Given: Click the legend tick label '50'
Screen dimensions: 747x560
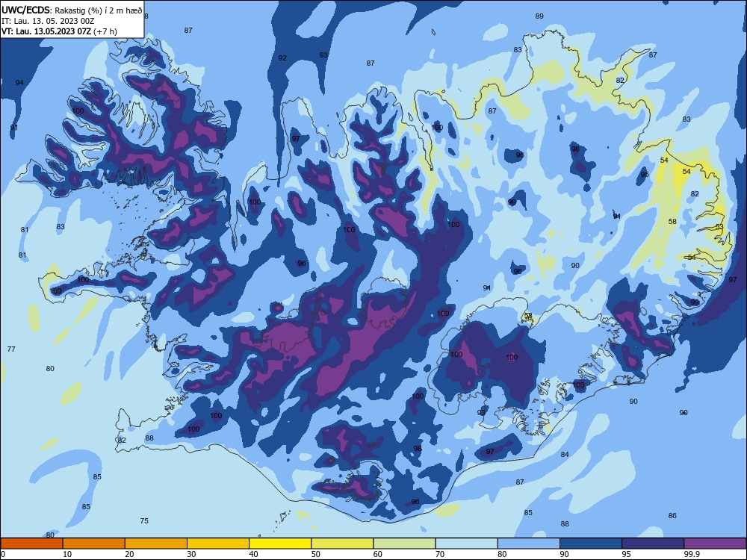Looking at the screenshot, I should pos(316,554).
